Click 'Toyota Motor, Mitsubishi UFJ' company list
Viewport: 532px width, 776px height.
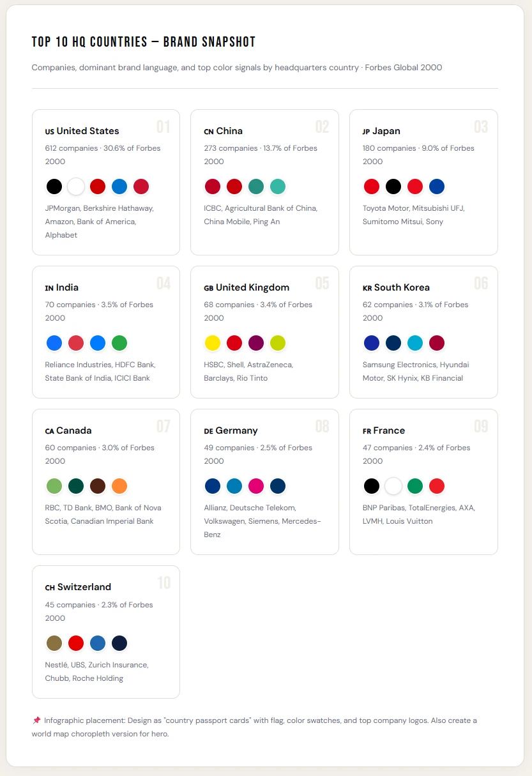(413, 215)
